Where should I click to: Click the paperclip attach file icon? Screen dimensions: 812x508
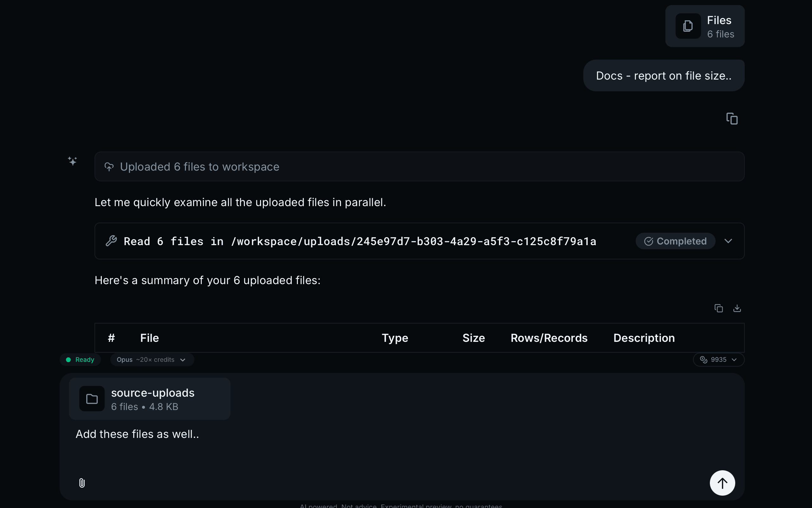[82, 483]
